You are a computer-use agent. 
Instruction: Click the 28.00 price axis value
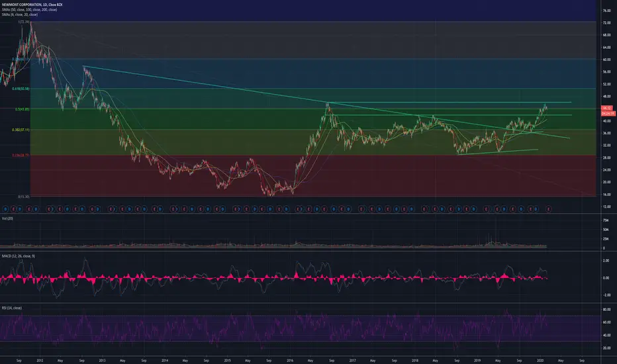606,158
